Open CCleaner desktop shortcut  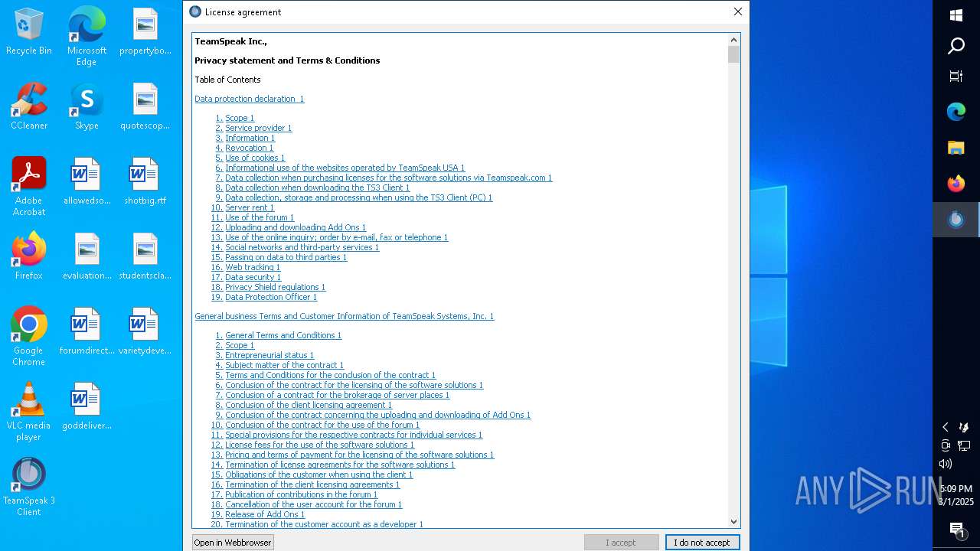click(29, 107)
